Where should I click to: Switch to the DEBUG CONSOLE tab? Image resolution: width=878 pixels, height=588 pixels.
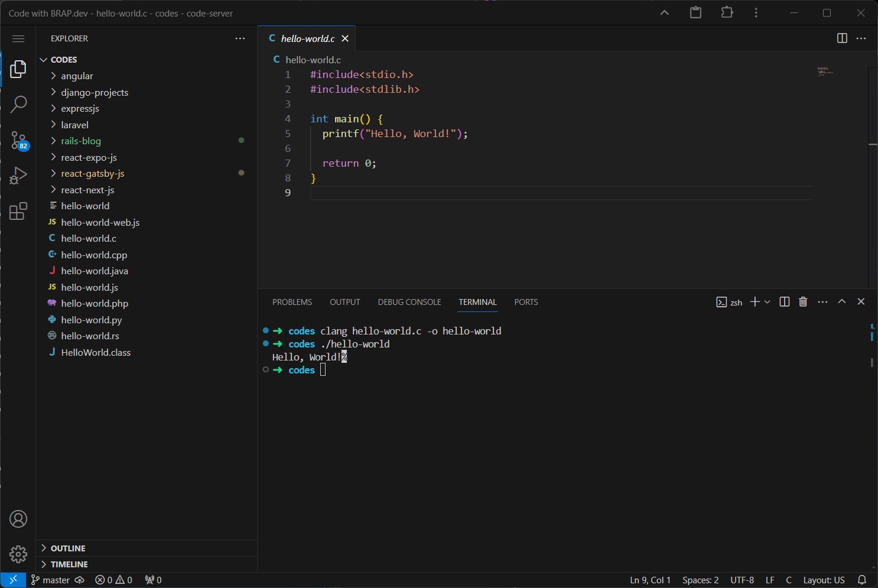point(409,302)
